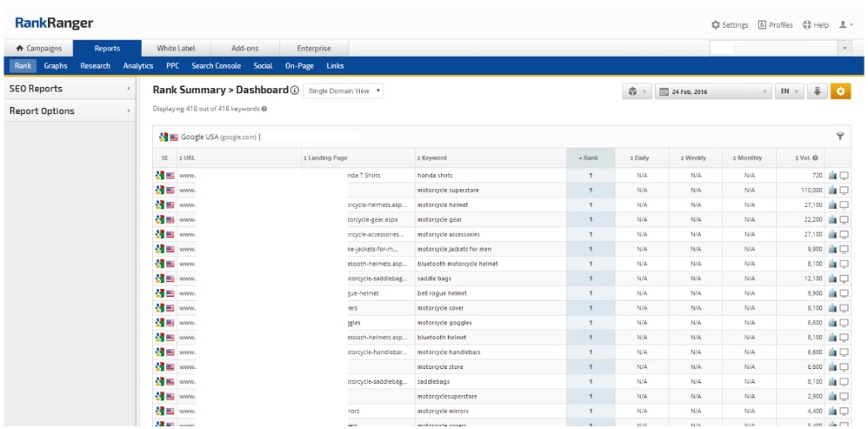Switch to the White Label tab
868x429 pixels.
(x=176, y=48)
